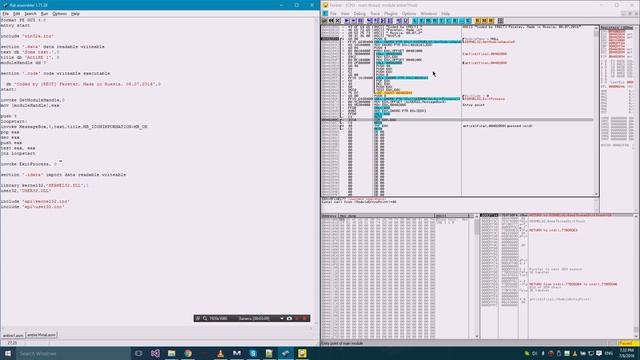This screenshot has width=640, height=360.
Task: Open OllyDbg Threads T icon
Action: pyautogui.click(x=441, y=20)
